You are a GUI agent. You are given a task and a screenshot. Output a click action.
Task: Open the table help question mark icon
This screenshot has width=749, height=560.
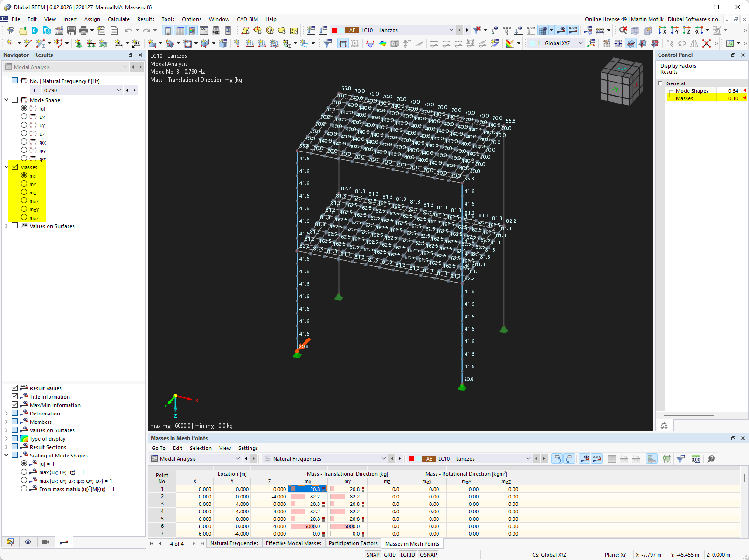pos(711,458)
